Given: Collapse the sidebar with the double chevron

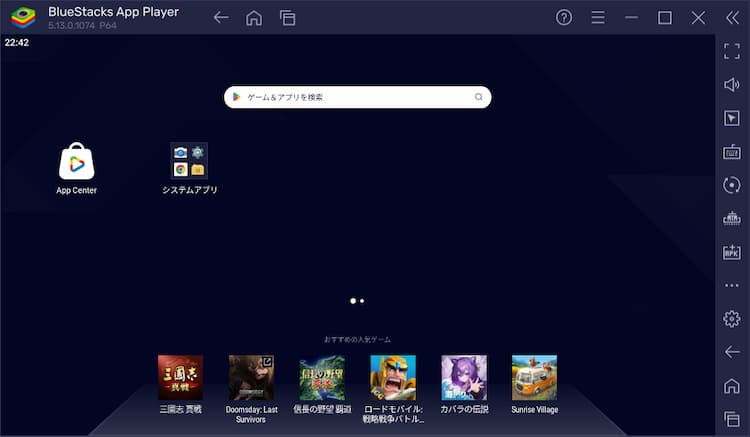Looking at the screenshot, I should tap(732, 18).
